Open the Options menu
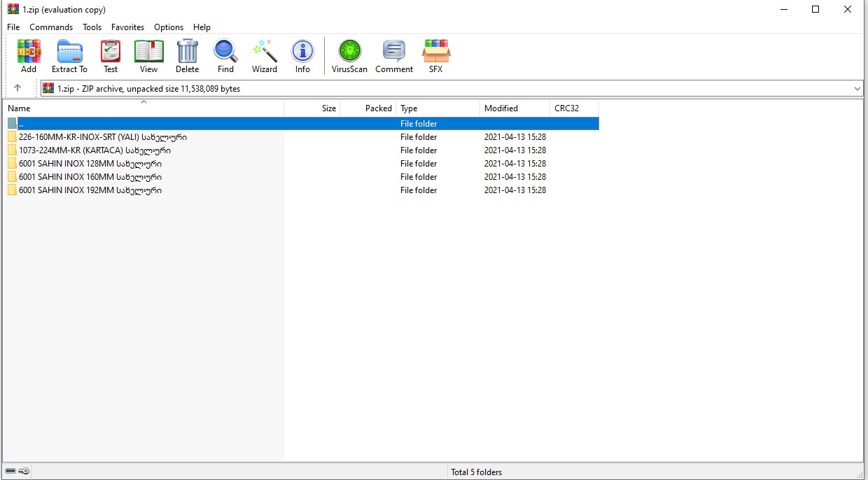 click(169, 27)
